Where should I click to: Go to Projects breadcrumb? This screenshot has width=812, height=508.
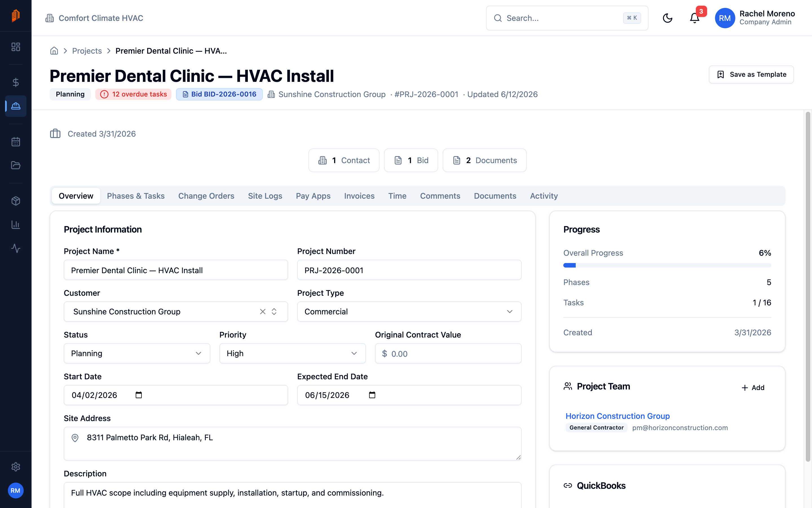87,51
